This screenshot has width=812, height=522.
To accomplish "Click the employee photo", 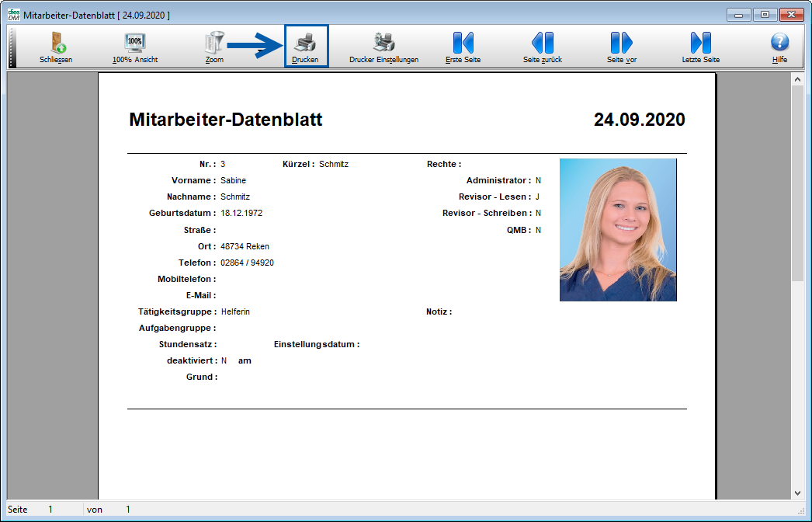I will pos(618,229).
